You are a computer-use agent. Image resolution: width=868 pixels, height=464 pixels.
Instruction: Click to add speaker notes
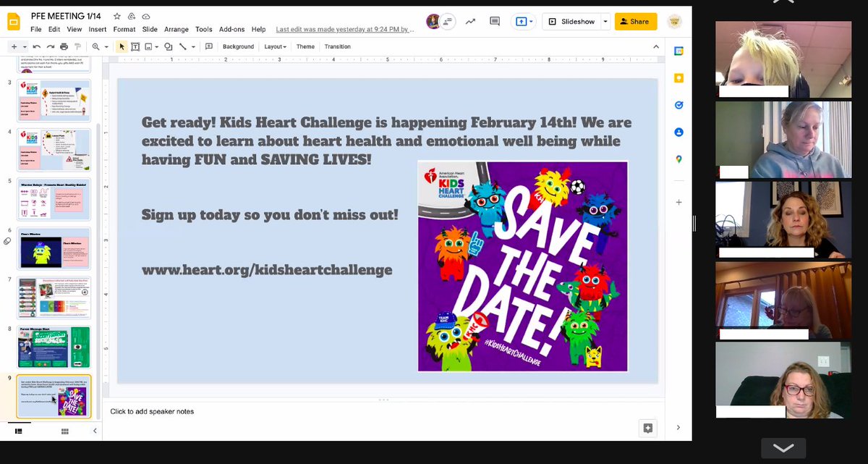tap(152, 412)
